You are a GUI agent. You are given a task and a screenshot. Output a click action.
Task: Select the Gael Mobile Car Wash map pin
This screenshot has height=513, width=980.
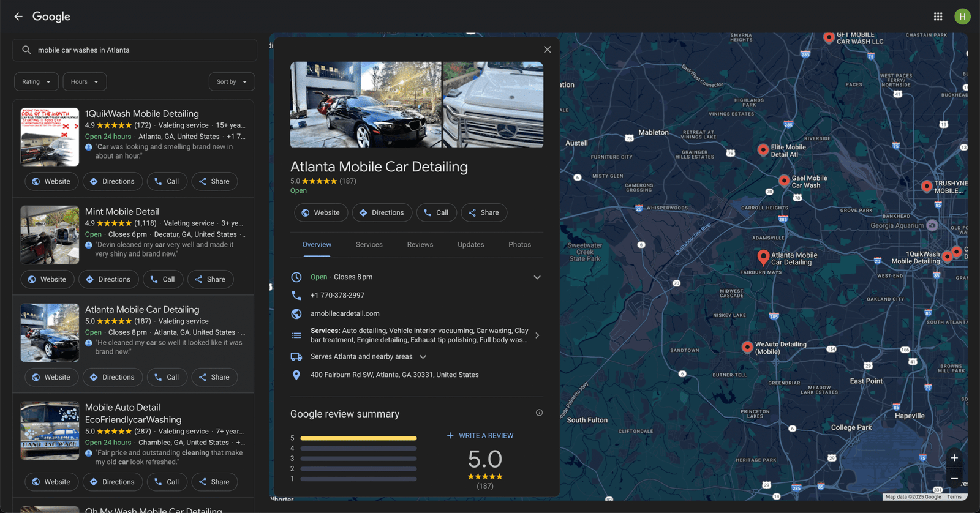click(x=784, y=181)
